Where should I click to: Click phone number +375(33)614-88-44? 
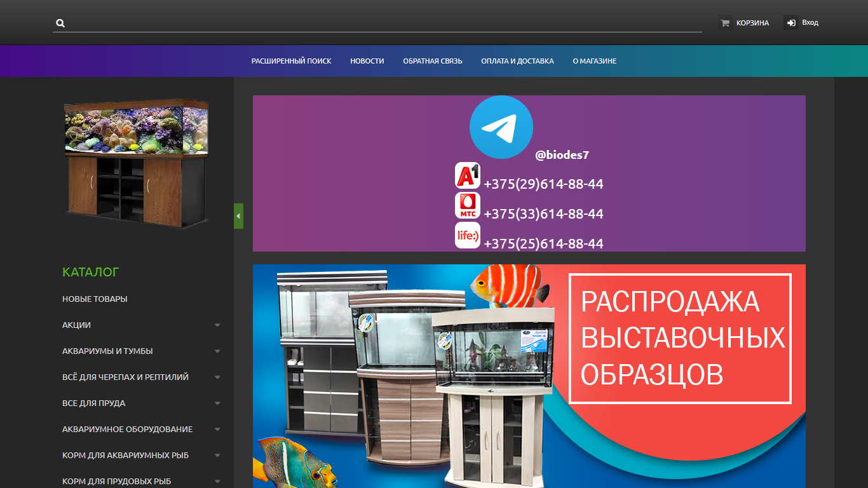click(x=543, y=214)
